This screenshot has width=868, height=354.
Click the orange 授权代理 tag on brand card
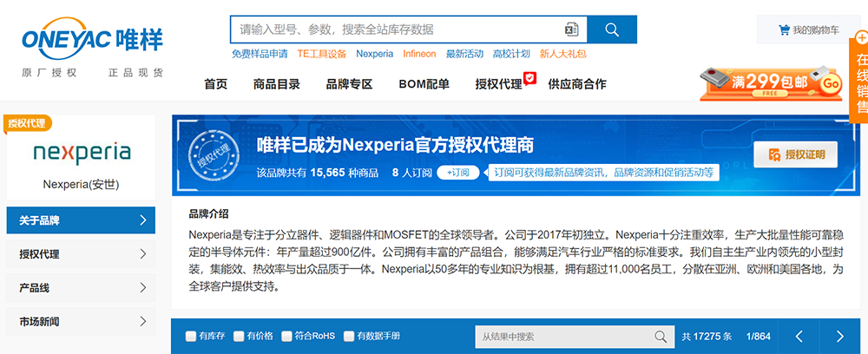[x=28, y=124]
